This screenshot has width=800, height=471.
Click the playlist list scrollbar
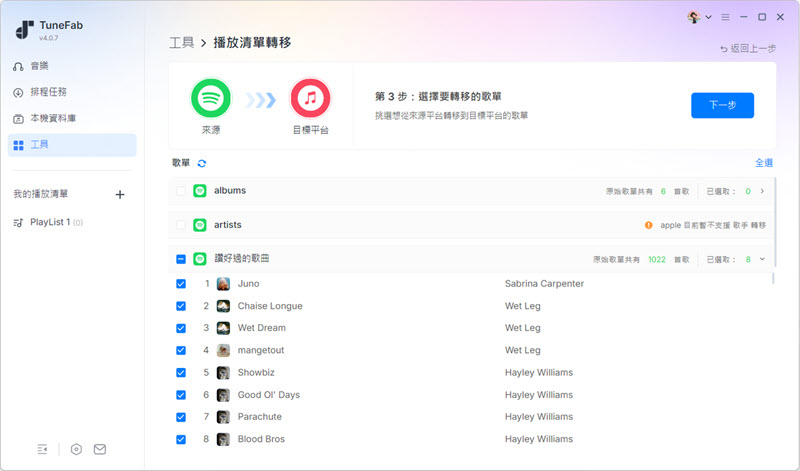775,222
